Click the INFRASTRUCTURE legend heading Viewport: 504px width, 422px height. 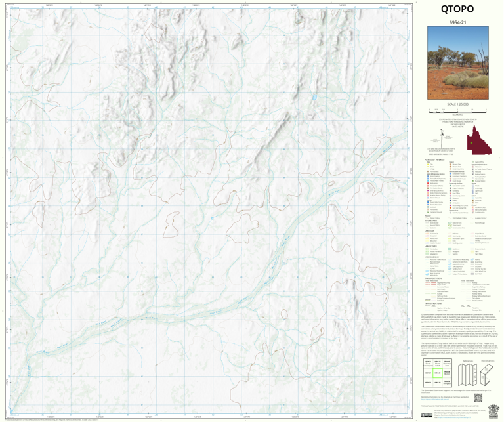point(433,303)
